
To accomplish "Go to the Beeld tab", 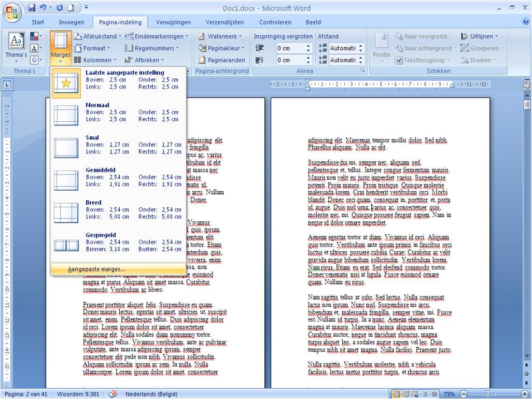I will click(x=313, y=22).
